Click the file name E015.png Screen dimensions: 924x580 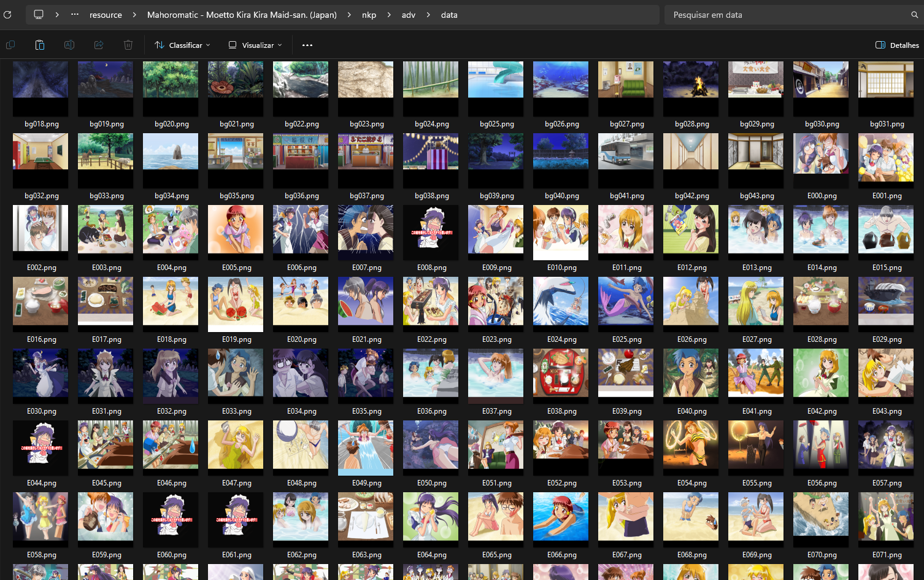(x=887, y=268)
